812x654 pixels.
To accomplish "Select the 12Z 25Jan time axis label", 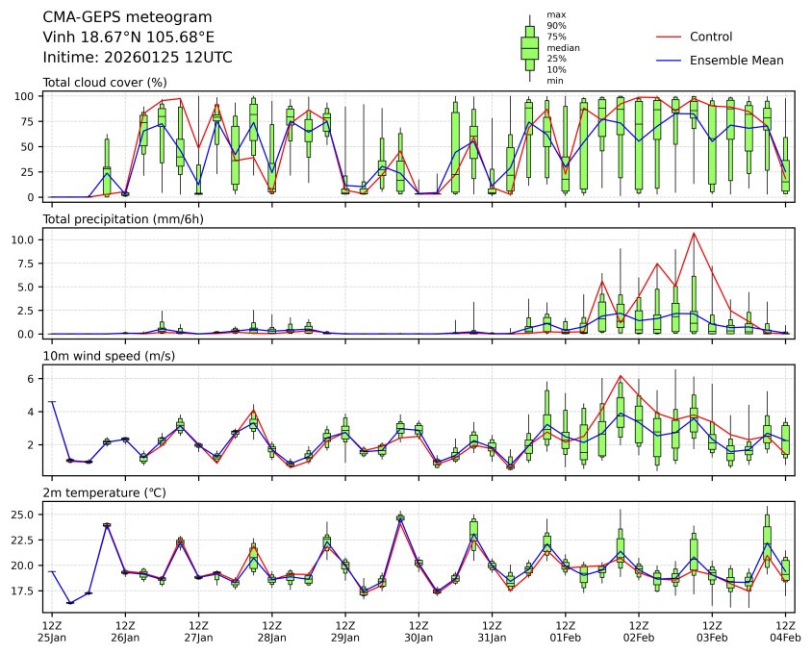I will [x=52, y=631].
